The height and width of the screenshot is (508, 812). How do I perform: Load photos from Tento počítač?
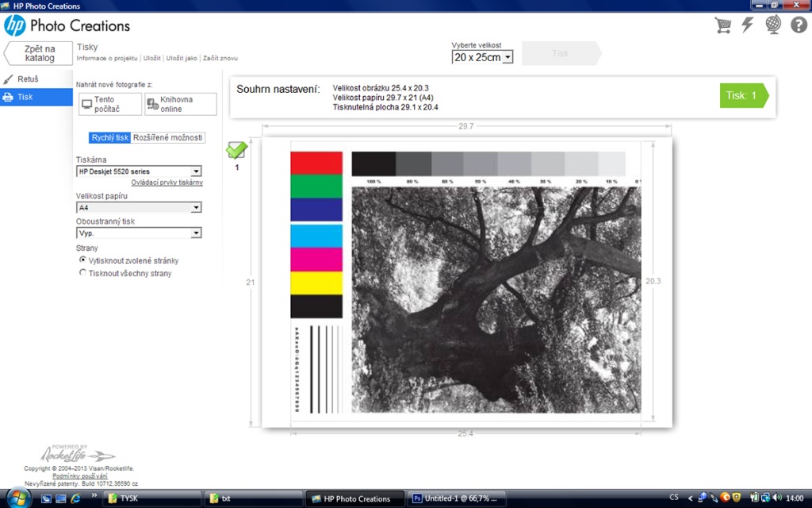109,104
